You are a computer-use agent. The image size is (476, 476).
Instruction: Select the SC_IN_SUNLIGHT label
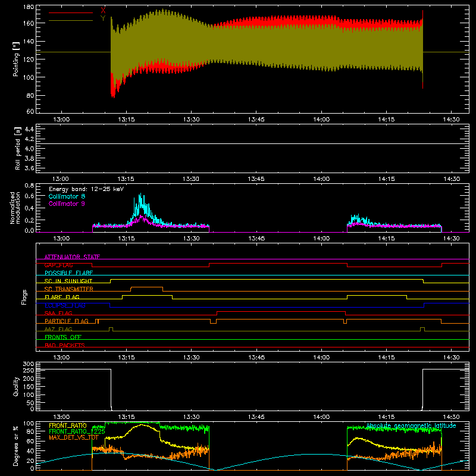pyautogui.click(x=68, y=281)
